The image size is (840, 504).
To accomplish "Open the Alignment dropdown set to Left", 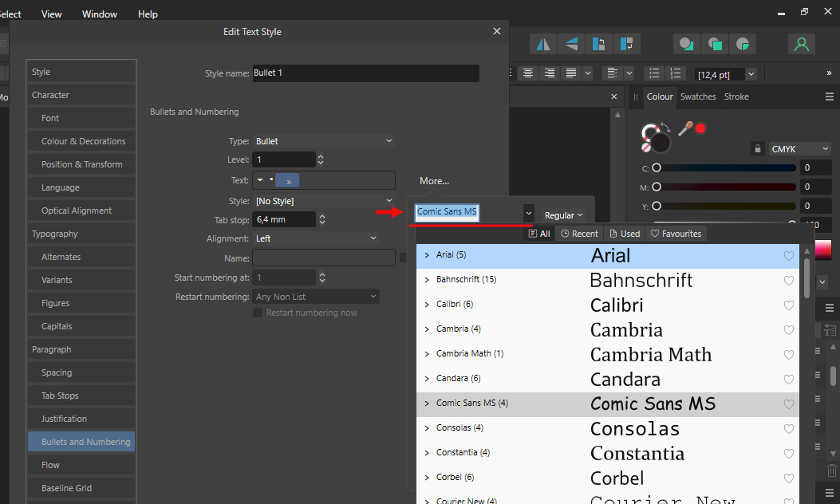I will coord(316,238).
